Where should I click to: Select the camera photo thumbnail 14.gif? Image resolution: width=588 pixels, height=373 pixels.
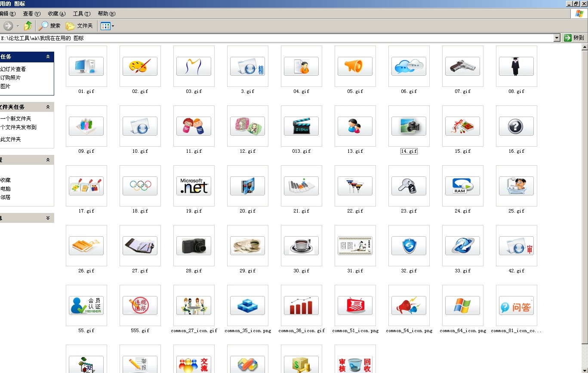coord(409,126)
